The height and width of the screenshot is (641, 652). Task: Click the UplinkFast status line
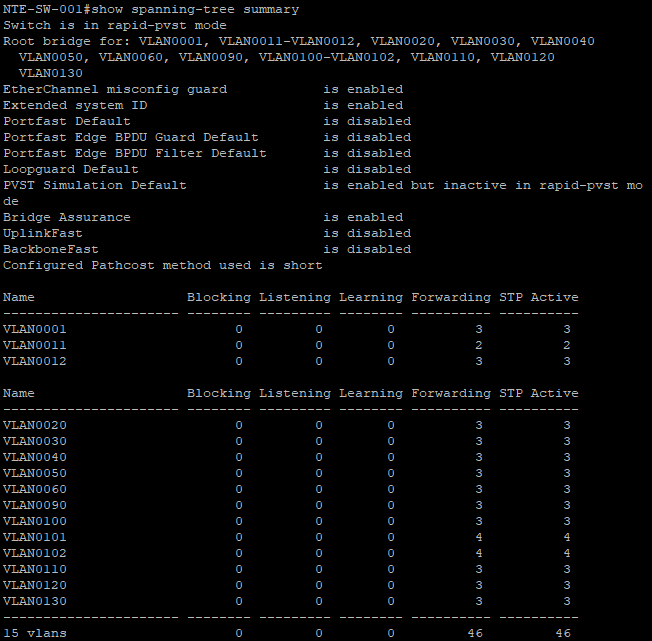[207, 233]
